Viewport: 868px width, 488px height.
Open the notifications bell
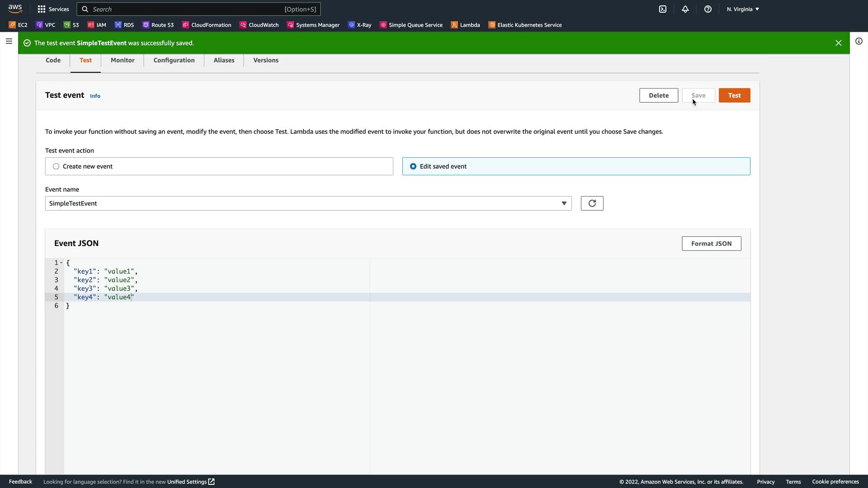tap(685, 9)
